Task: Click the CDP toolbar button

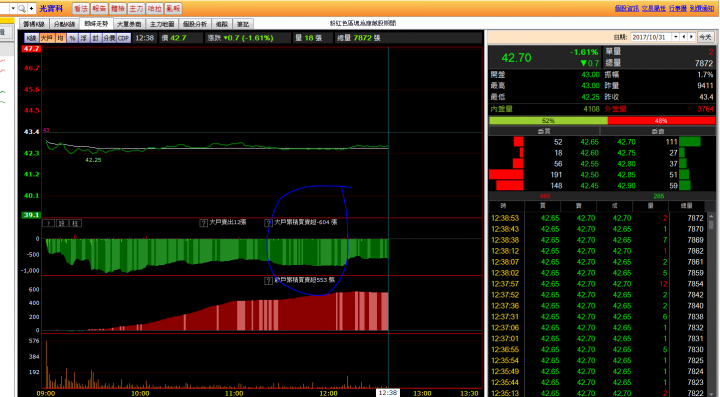Action: pyautogui.click(x=124, y=38)
